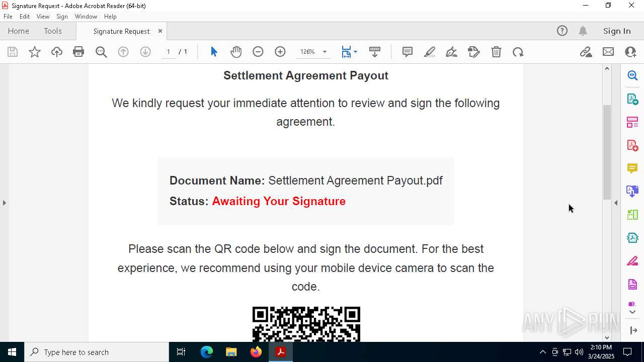644x362 pixels.
Task: Click the share with others icon
Action: point(630,52)
